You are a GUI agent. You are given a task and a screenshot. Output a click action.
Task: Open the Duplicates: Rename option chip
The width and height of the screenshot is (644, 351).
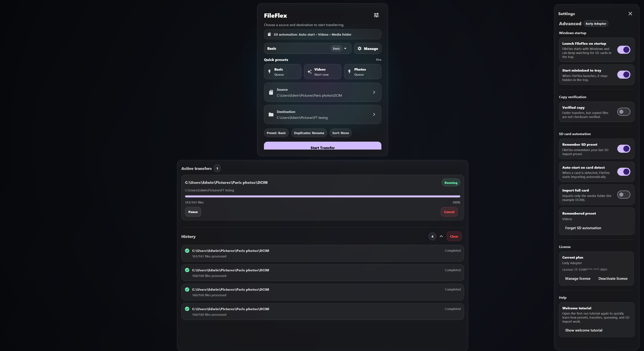309,133
